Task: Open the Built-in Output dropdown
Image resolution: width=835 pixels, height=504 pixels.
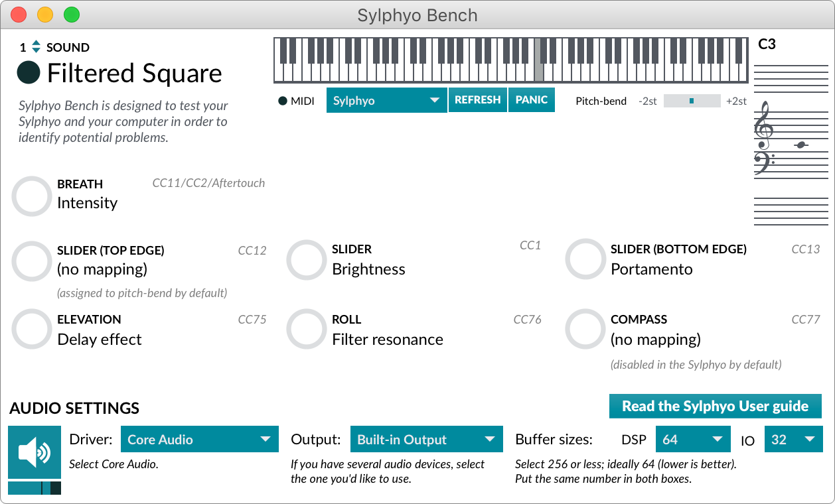Action: tap(426, 439)
